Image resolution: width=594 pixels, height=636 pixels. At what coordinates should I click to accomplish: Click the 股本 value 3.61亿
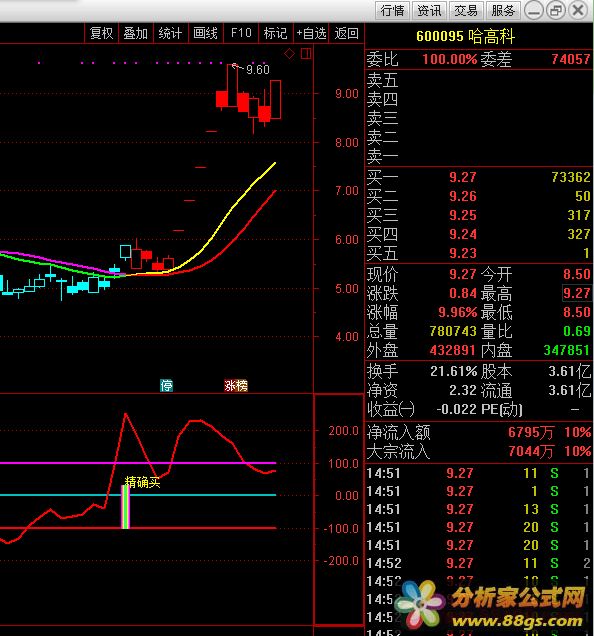(x=570, y=371)
